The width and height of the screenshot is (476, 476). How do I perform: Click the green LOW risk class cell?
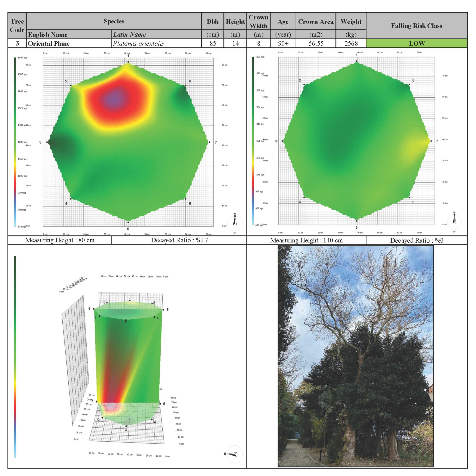416,43
